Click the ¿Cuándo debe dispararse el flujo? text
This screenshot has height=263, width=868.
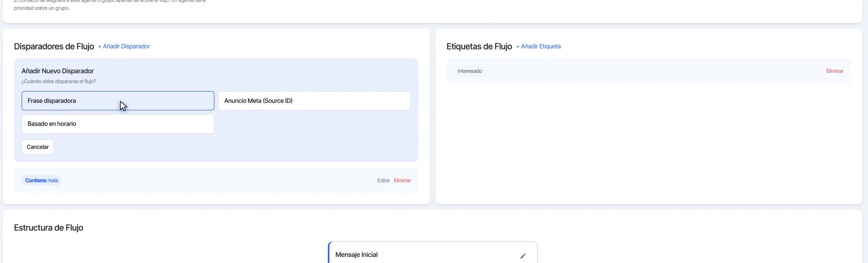pyautogui.click(x=59, y=81)
